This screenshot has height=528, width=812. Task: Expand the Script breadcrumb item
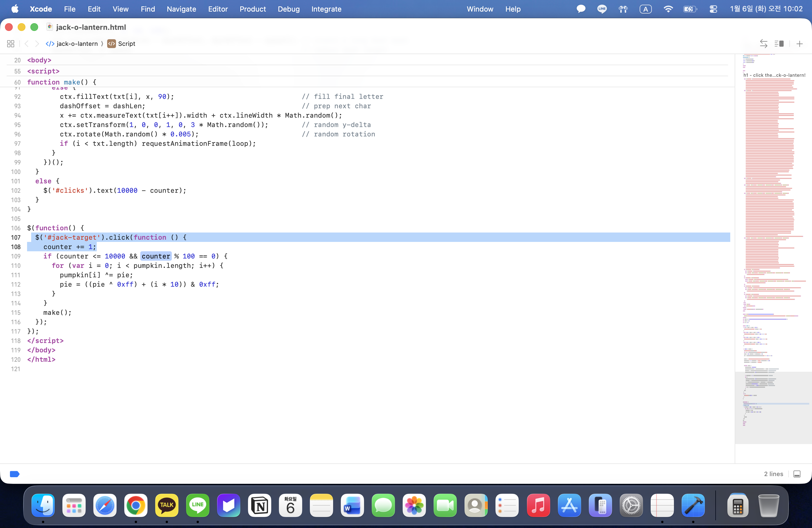coord(126,44)
